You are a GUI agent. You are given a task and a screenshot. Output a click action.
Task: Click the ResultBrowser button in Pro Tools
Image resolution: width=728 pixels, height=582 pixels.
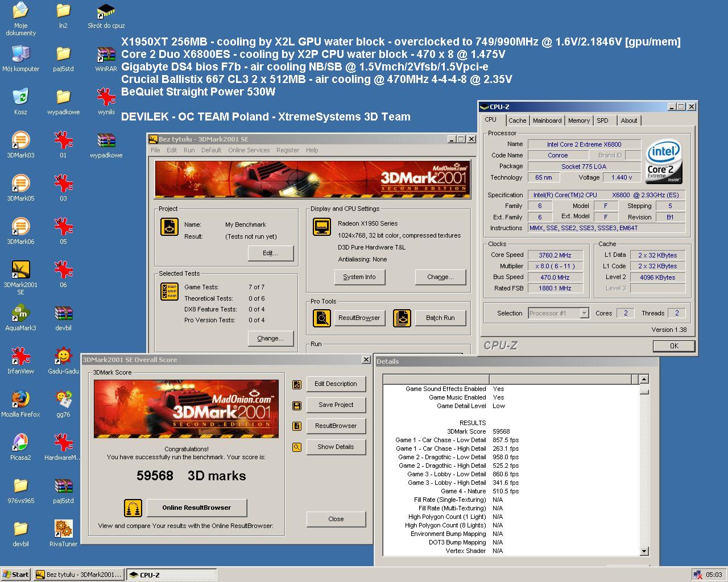pos(359,318)
